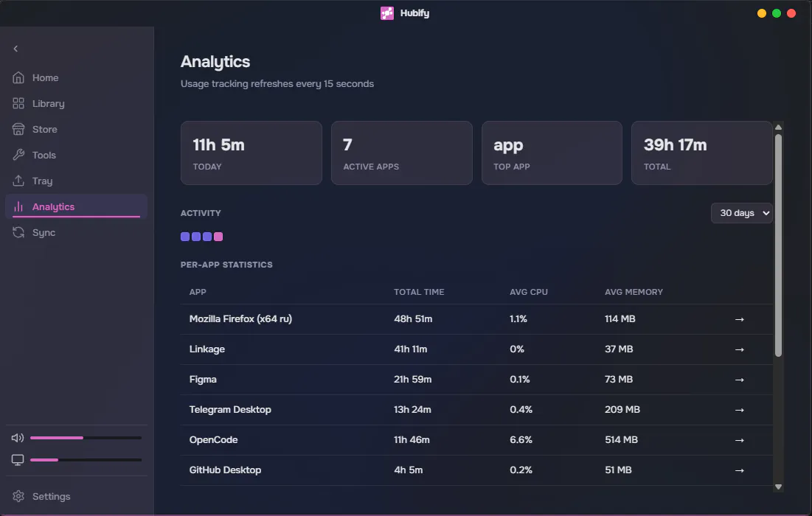
Task: Select Mozilla Firefox (x64 ru) name
Action: pos(241,318)
